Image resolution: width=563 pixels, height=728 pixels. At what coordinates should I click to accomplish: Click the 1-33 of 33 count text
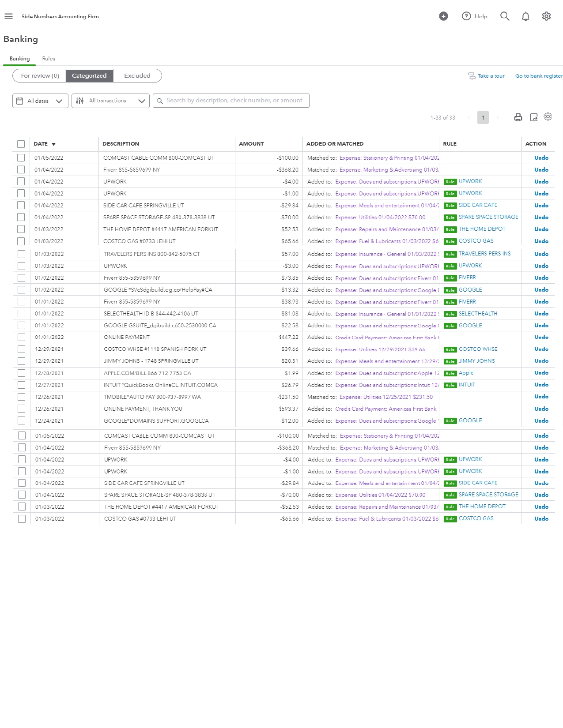point(442,118)
